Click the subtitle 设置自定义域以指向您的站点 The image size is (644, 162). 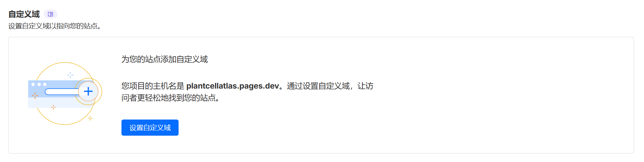[54, 26]
